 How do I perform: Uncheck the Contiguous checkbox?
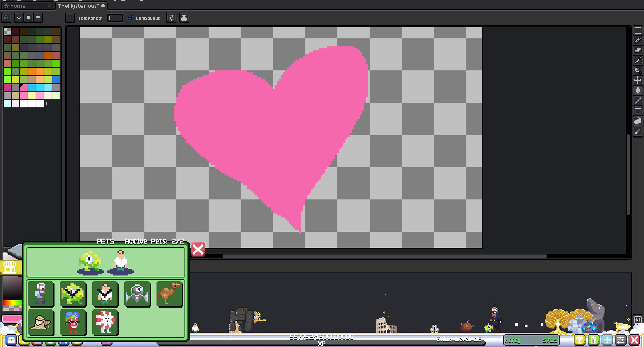point(131,18)
